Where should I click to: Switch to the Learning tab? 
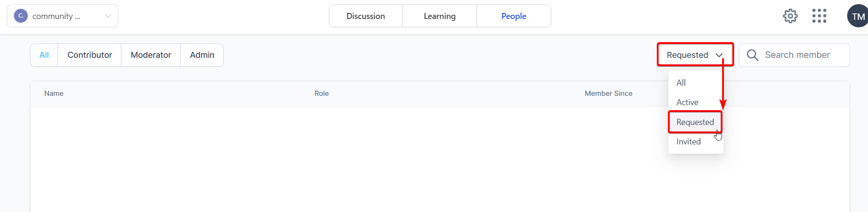(440, 16)
